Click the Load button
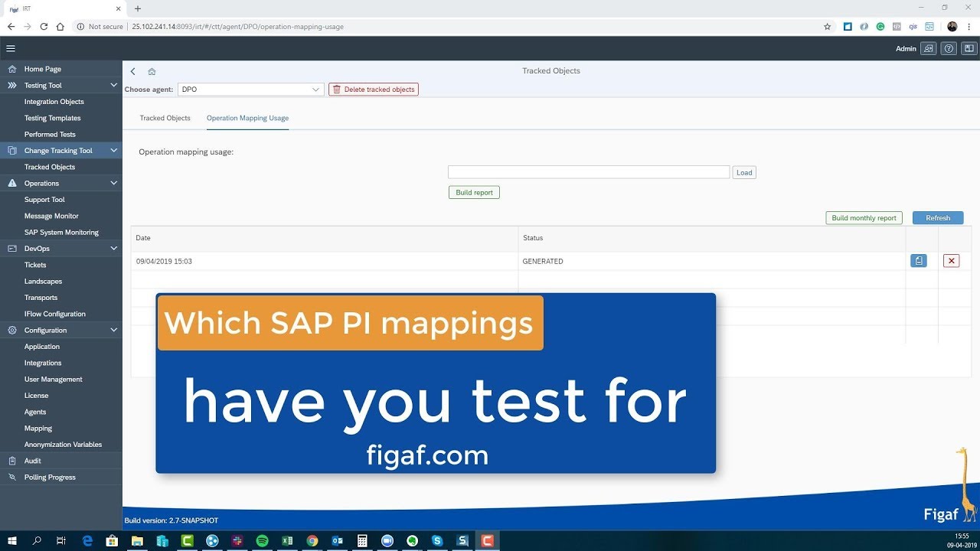 (x=744, y=173)
